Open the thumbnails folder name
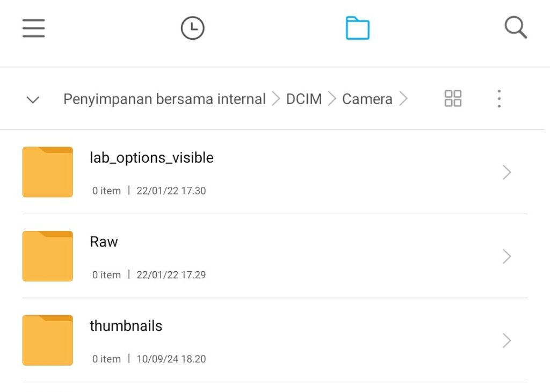 126,326
